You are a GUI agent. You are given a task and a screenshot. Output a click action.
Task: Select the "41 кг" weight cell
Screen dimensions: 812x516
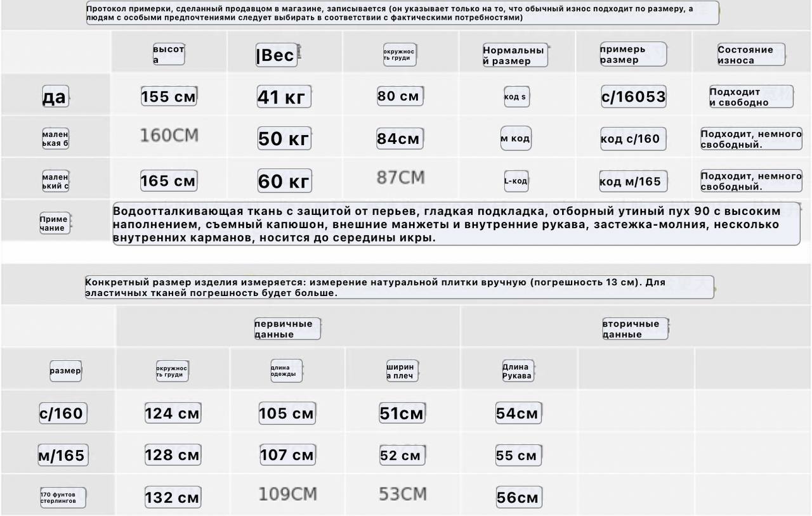point(284,96)
